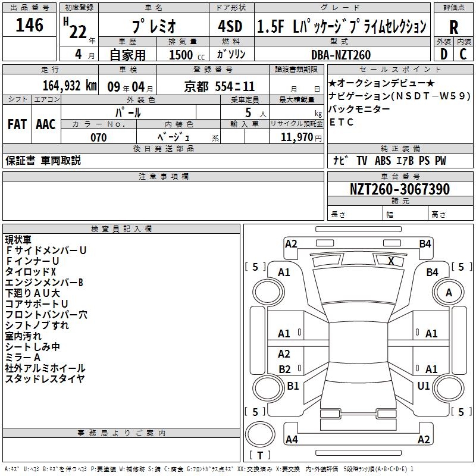Image resolution: width=476 pixels, height=476 pixels.
Task: Click the セールスポイント header
Action: 400,69
